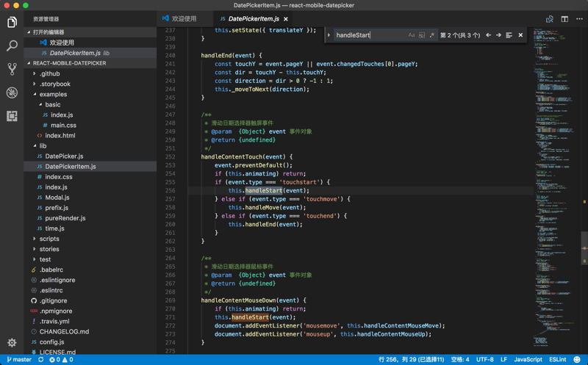Switch to the 欢迎使用 tab
This screenshot has width=588, height=365.
(x=184, y=19)
